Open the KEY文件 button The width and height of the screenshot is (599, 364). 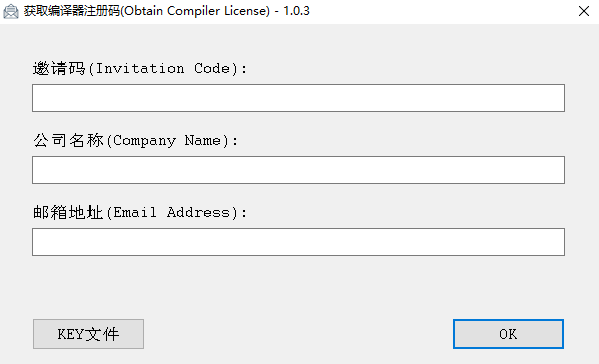pos(88,334)
